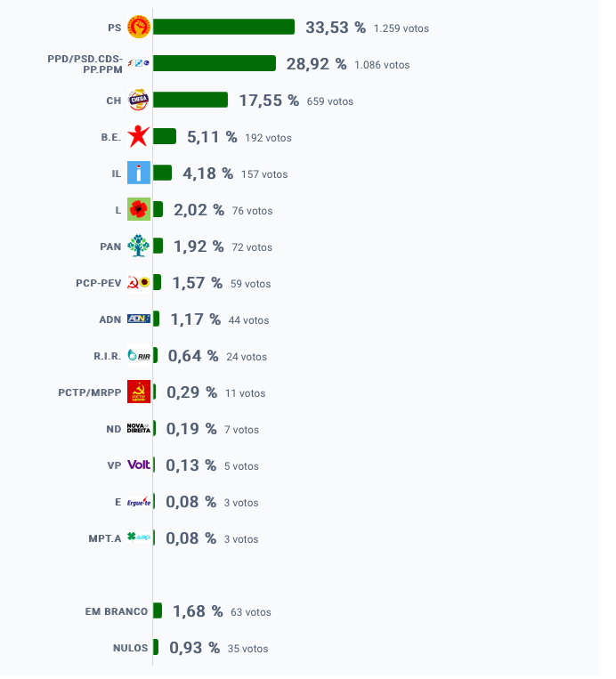Click the IL blue 'i' logo
Image resolution: width=616 pixels, height=679 pixels.
[139, 173]
